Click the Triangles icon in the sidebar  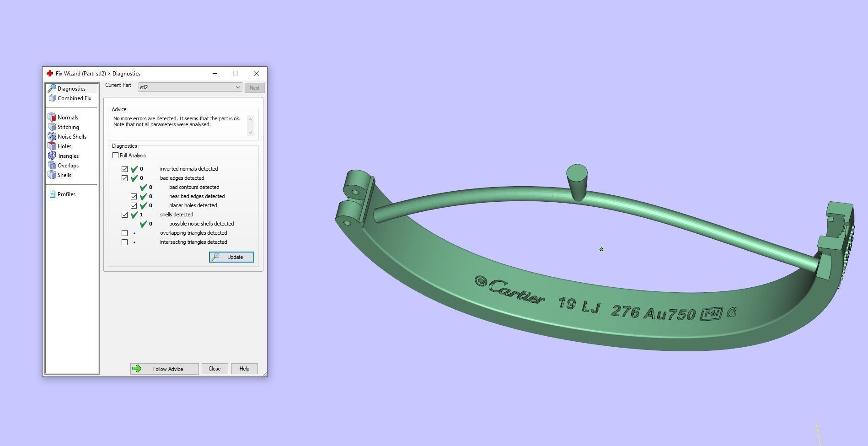coord(52,156)
